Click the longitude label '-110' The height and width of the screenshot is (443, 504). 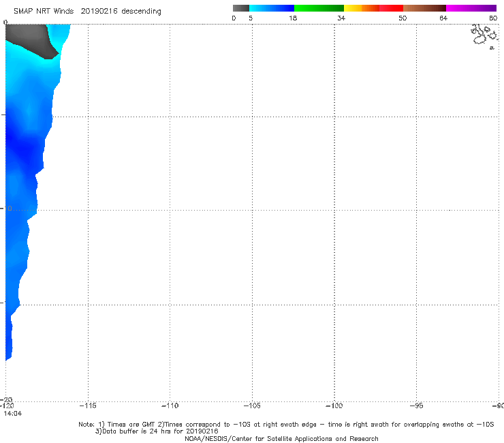click(170, 406)
